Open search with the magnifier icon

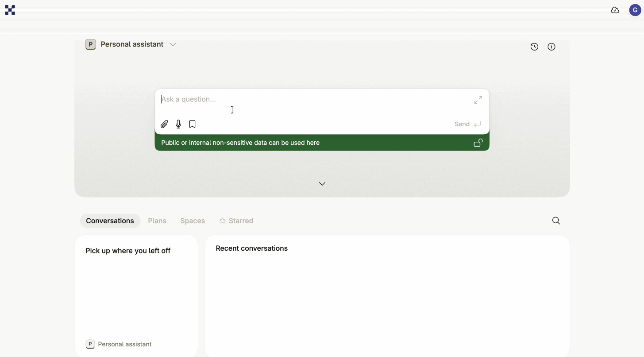[x=555, y=221]
